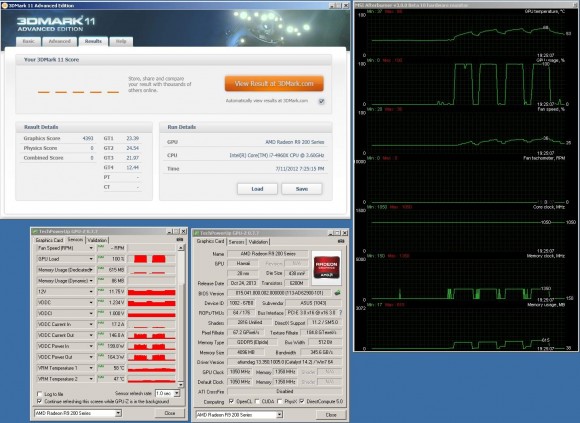
Task: Click the Driver Version field in GPU-Z
Action: pyautogui.click(x=284, y=362)
